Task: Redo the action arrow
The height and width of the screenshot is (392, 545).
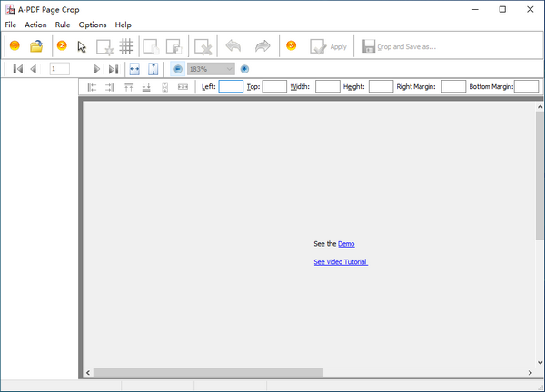Action: (x=263, y=46)
